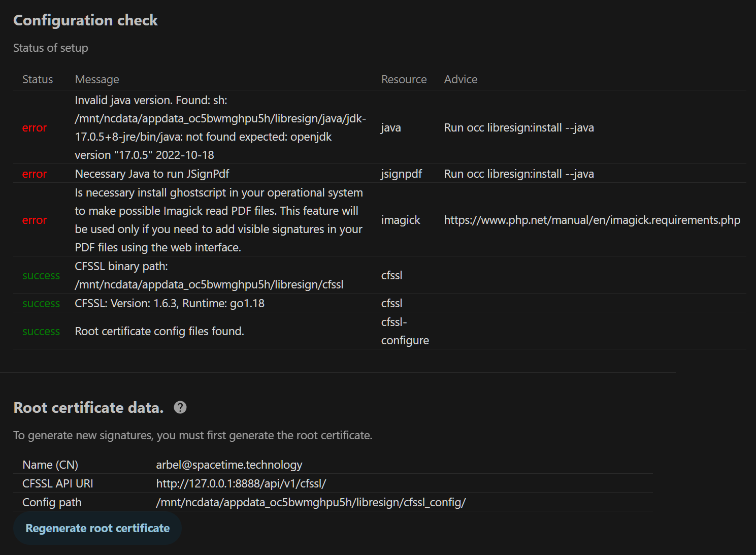Select the cfssl-configure resource label
This screenshot has width=756, height=555.
pos(405,331)
